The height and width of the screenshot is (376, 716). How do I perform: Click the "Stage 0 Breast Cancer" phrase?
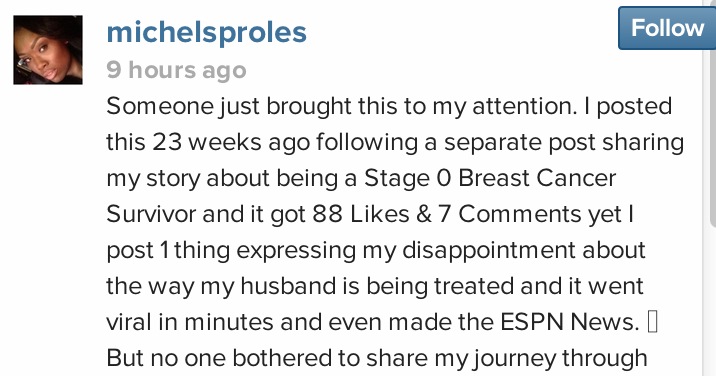coord(490,178)
